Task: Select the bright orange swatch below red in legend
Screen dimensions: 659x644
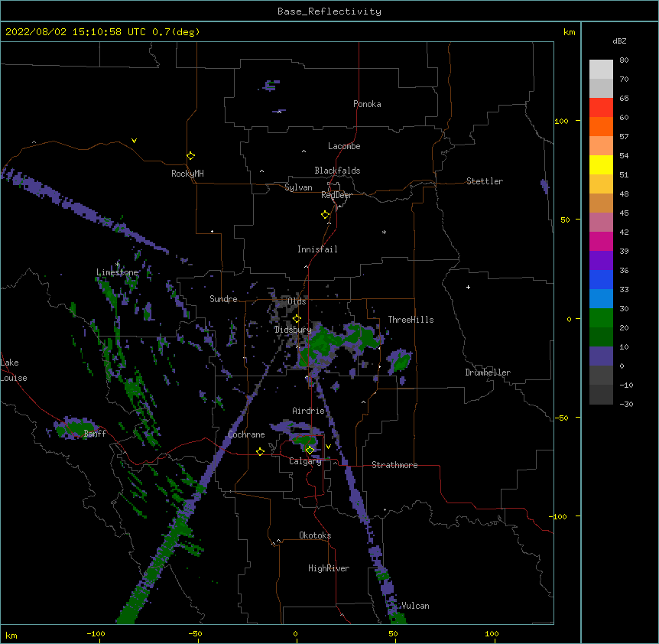Action: 601,126
